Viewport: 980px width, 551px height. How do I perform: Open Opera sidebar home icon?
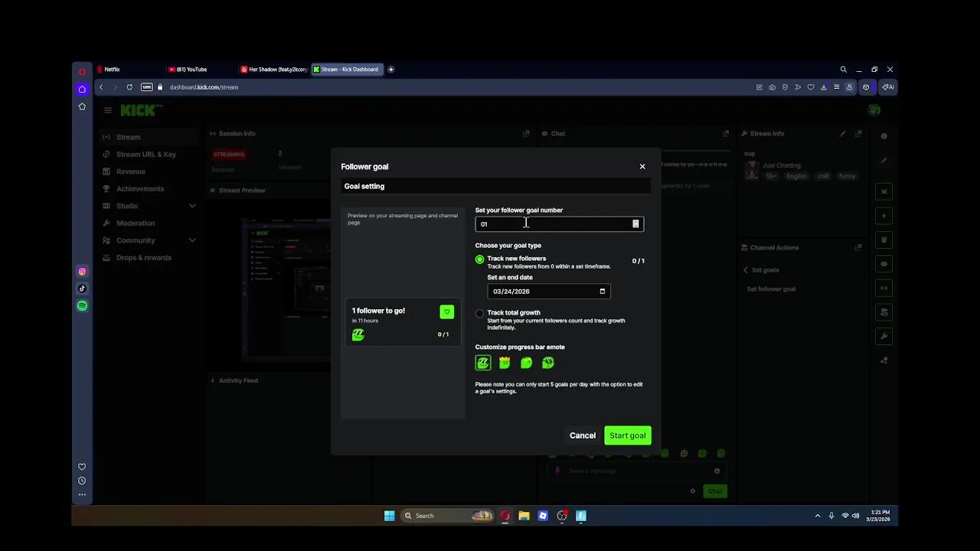tap(82, 90)
